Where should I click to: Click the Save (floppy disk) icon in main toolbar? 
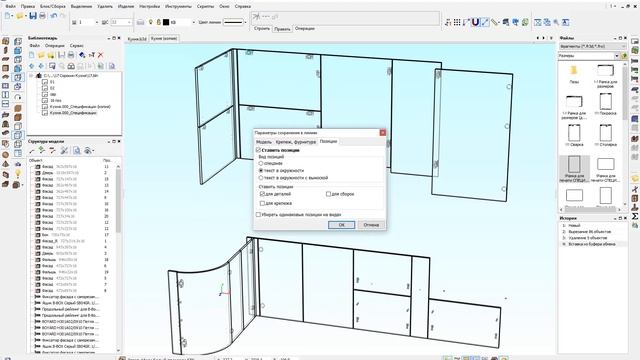coord(33,16)
